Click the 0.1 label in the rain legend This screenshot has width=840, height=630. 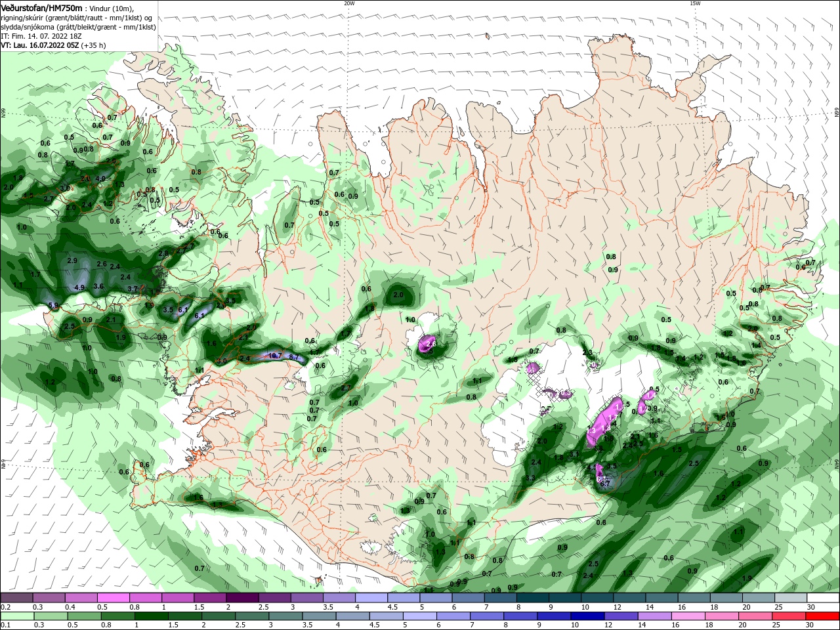(5, 624)
